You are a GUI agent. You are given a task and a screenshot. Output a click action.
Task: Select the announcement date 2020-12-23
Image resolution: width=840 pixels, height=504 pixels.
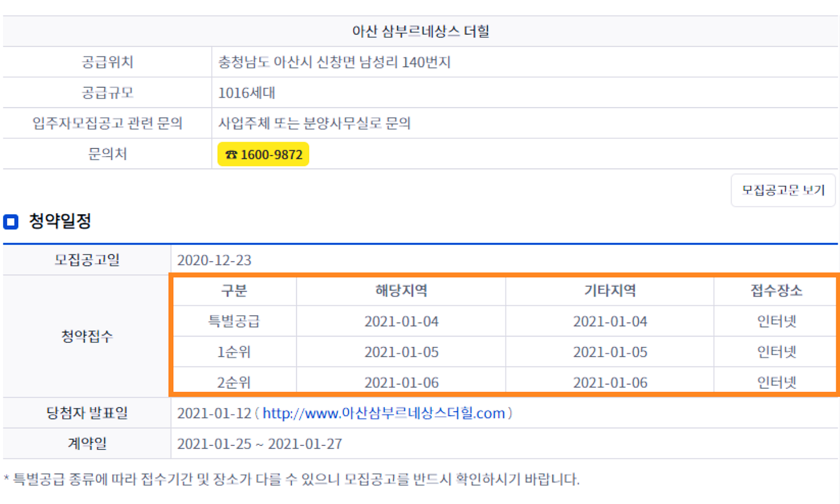click(214, 260)
